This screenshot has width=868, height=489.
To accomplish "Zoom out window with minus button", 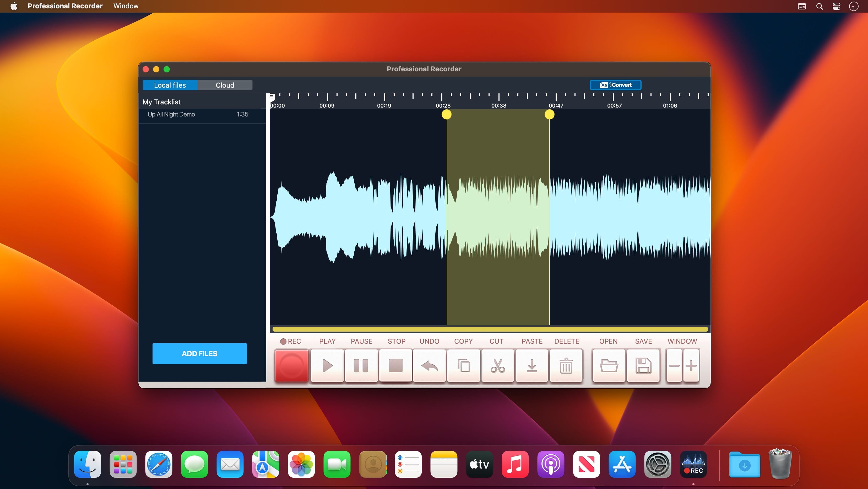I will coord(674,366).
